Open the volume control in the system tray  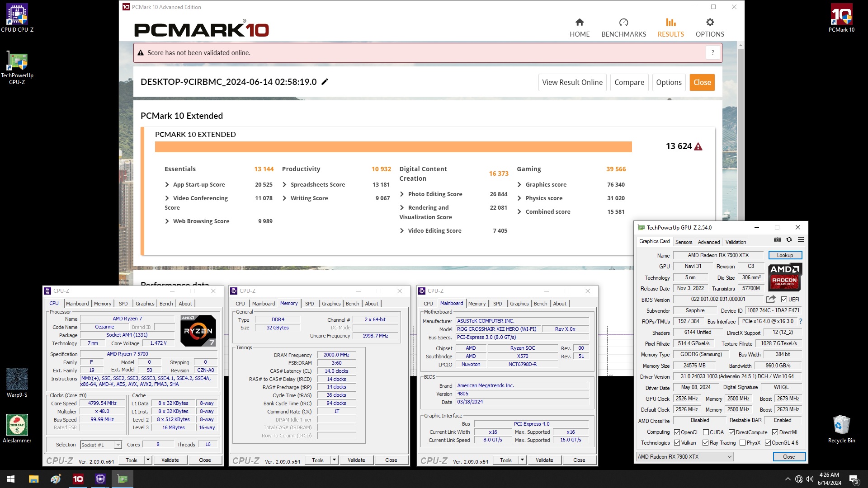[x=809, y=479]
